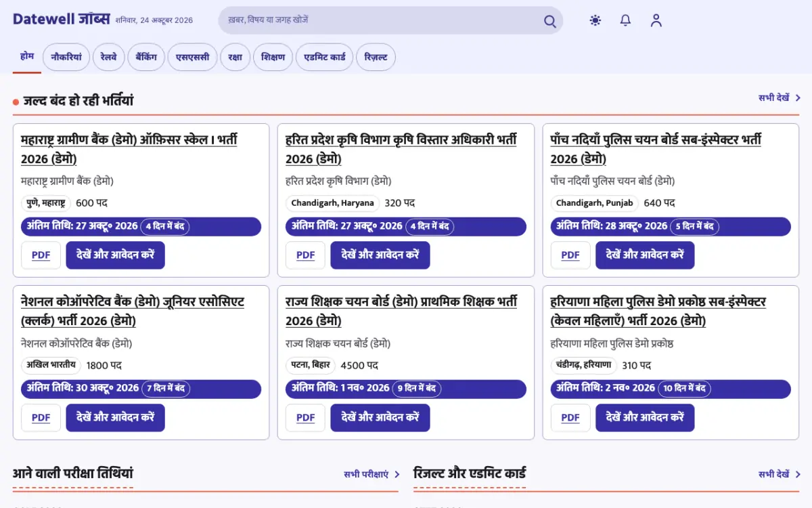Click the आने वाली परीक्षा तिथियां heading
This screenshot has width=812, height=508.
click(x=73, y=473)
